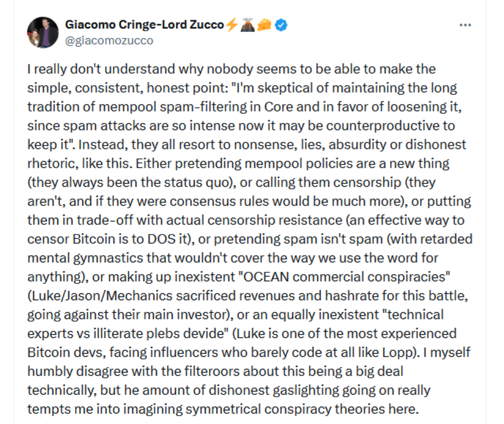Open the Giacomo Cringe-Lord Zucco display name
This screenshot has height=424, width=504.
(144, 25)
